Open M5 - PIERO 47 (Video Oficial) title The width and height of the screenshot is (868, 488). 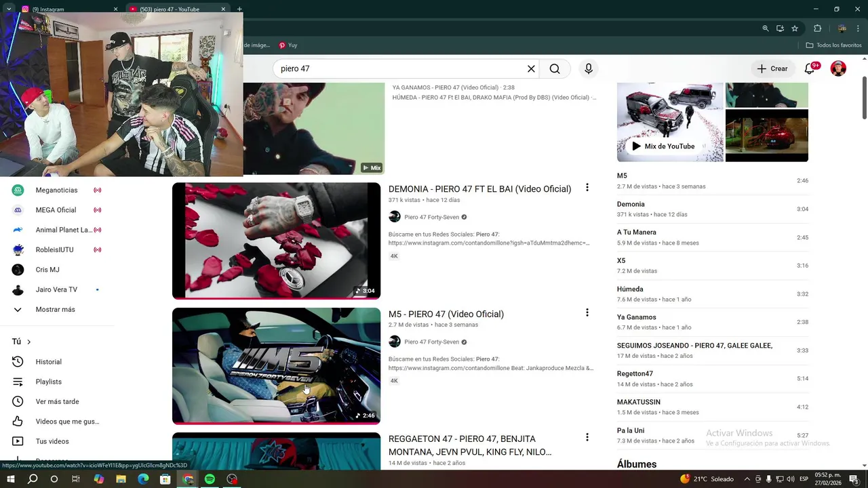(446, 314)
